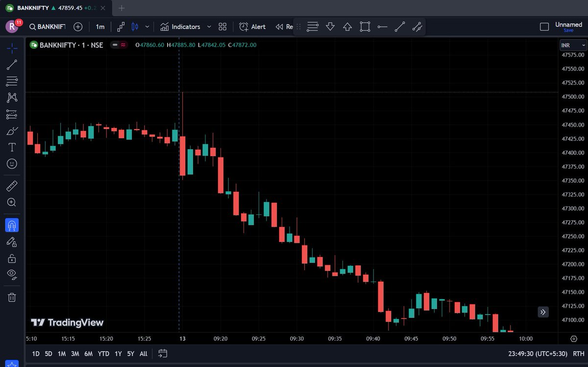588x367 pixels.
Task: Click the Save layout link
Action: coord(568,30)
